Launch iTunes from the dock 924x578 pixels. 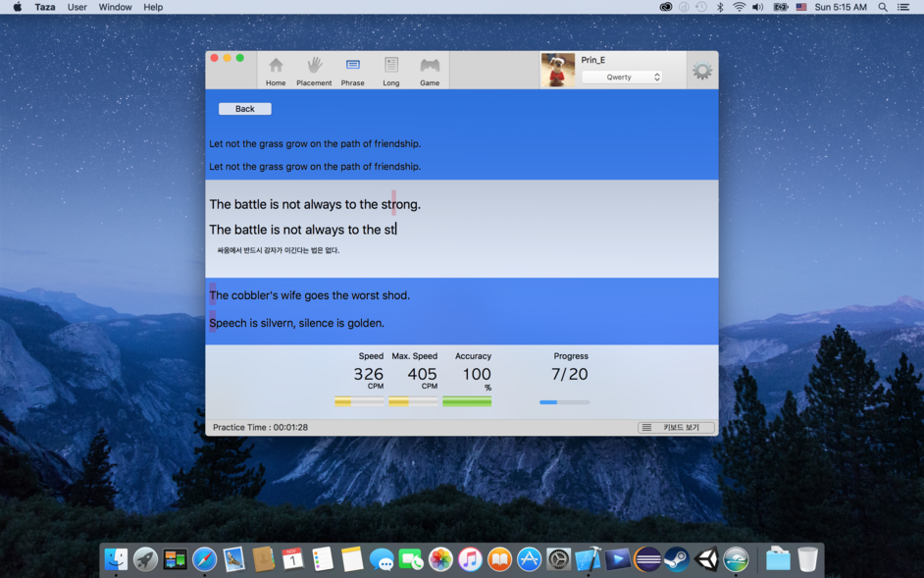point(470,559)
